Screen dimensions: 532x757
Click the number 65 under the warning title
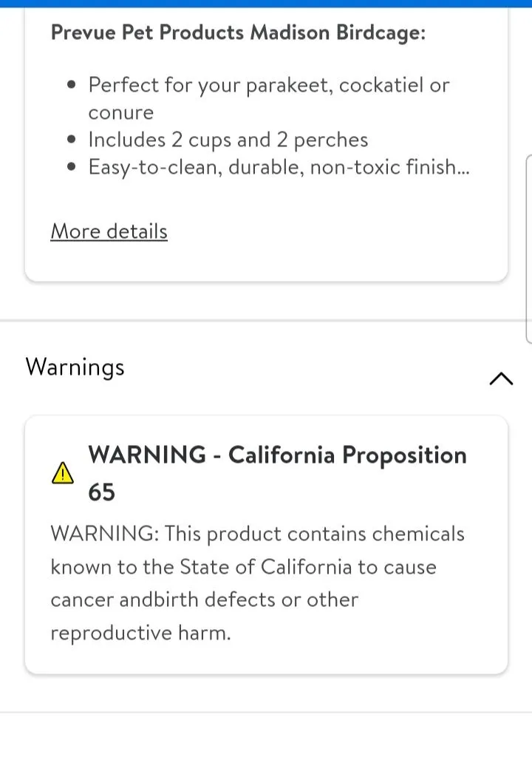coord(102,492)
